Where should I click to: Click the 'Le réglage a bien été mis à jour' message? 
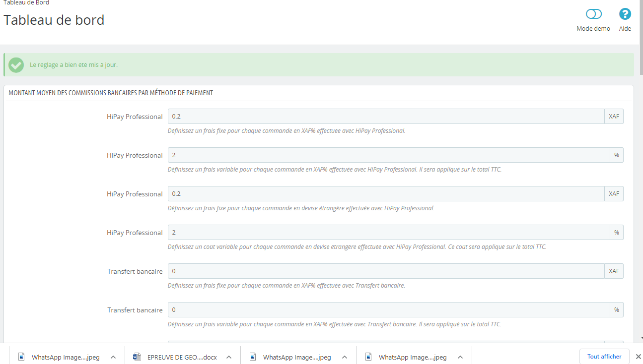73,65
